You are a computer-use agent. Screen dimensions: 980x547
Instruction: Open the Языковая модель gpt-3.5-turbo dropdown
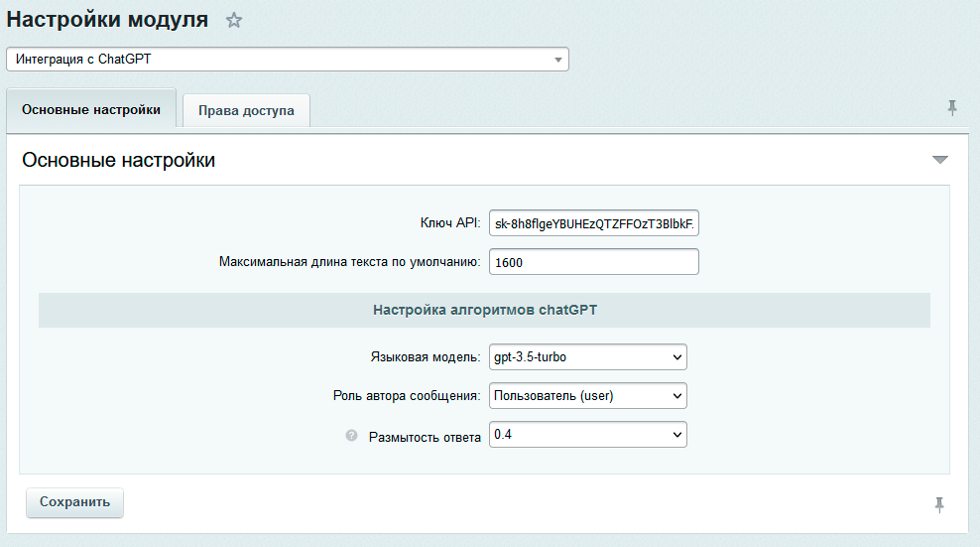pos(587,356)
